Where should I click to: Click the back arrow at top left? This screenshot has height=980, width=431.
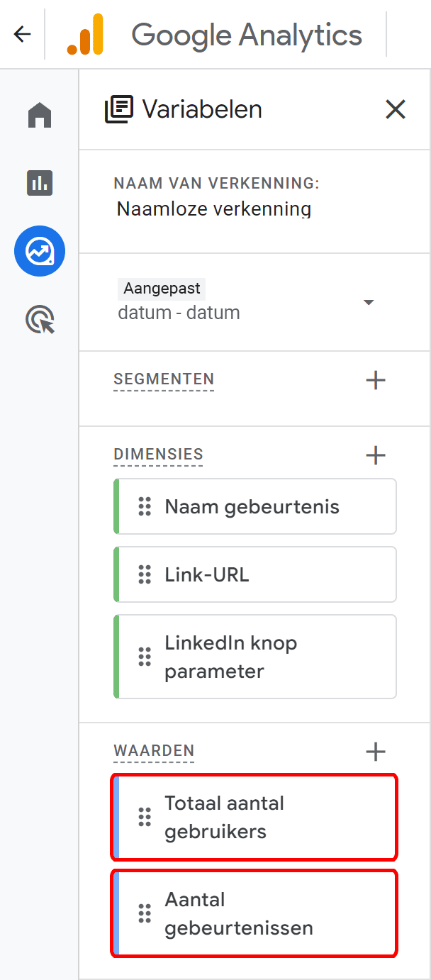coord(21,34)
